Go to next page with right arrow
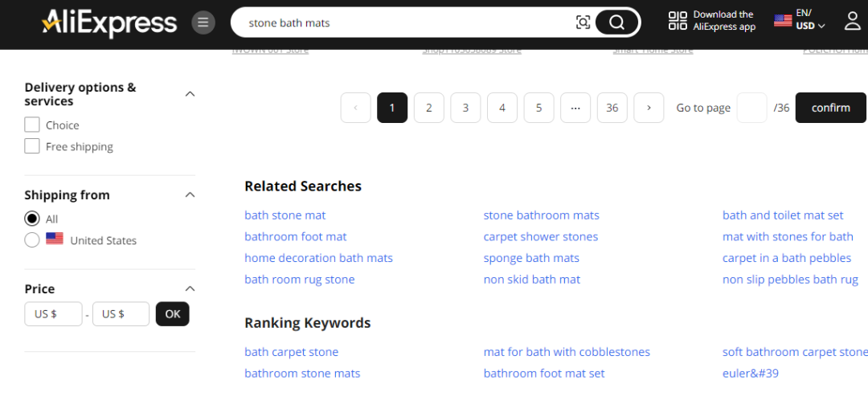 (649, 108)
